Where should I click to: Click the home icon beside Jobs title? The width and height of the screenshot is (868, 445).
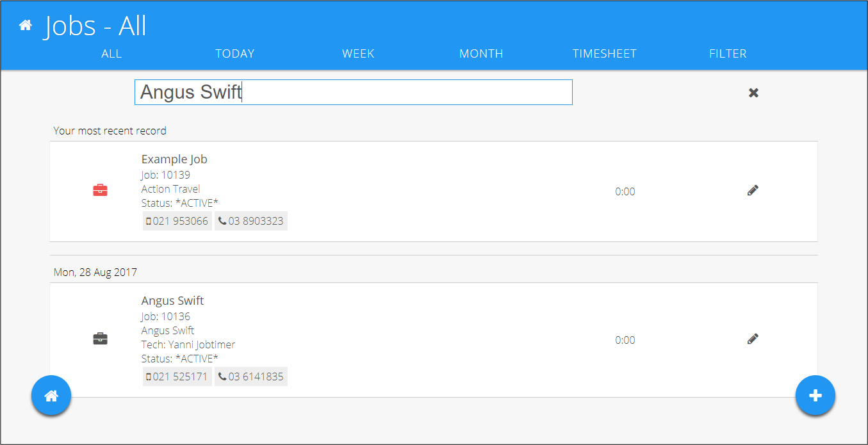[26, 26]
